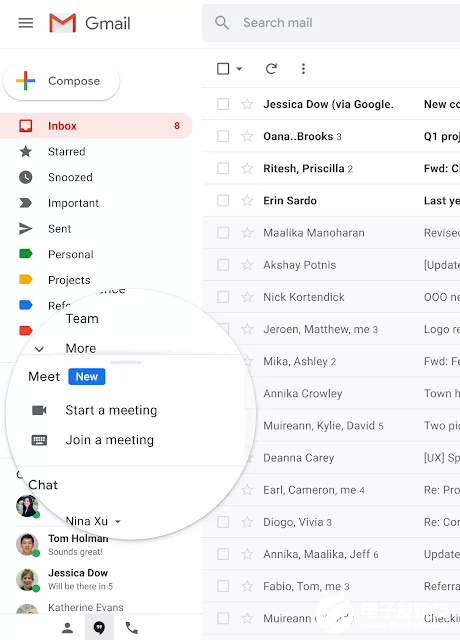Image resolution: width=460 pixels, height=640 pixels.
Task: Click Nina Xu's avatar
Action: pos(27,506)
